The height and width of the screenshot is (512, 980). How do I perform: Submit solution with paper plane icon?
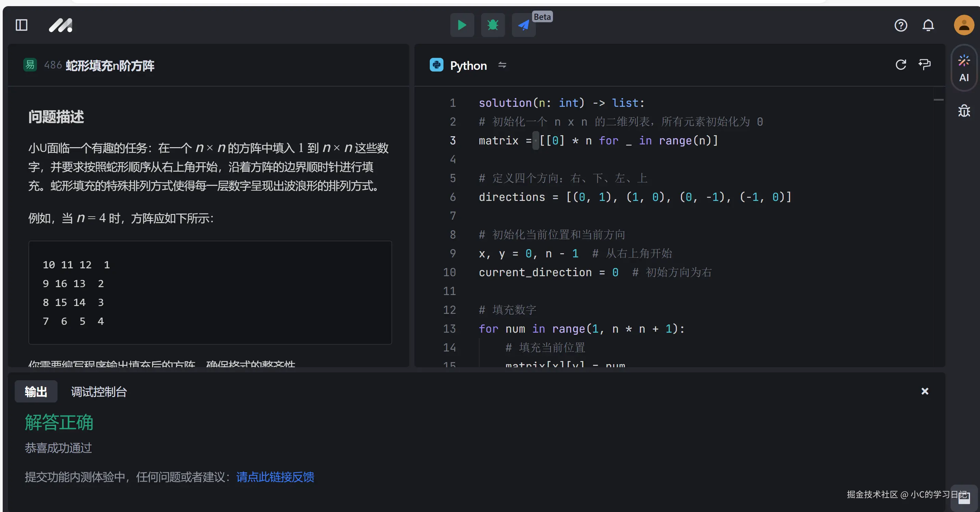[524, 25]
